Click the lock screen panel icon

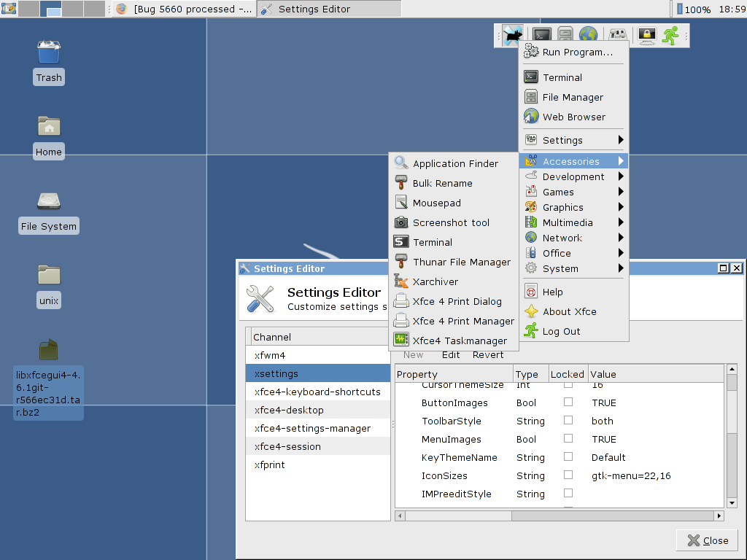pos(646,35)
